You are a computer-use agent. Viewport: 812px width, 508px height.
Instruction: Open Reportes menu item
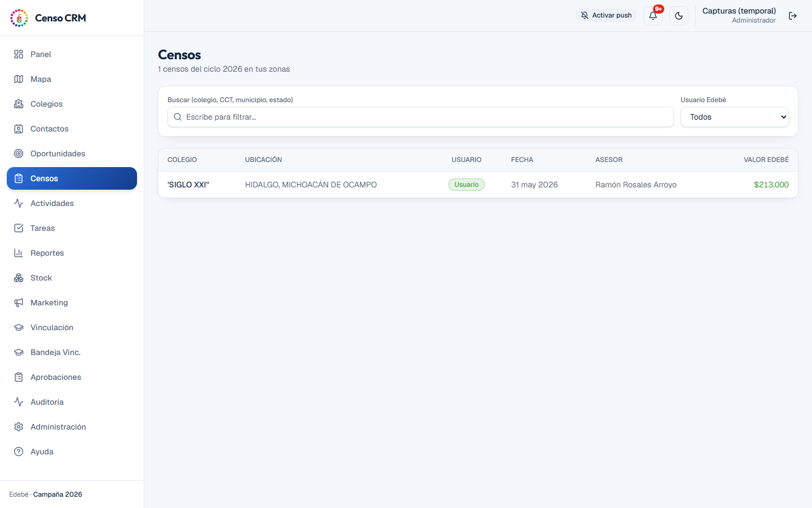click(72, 253)
